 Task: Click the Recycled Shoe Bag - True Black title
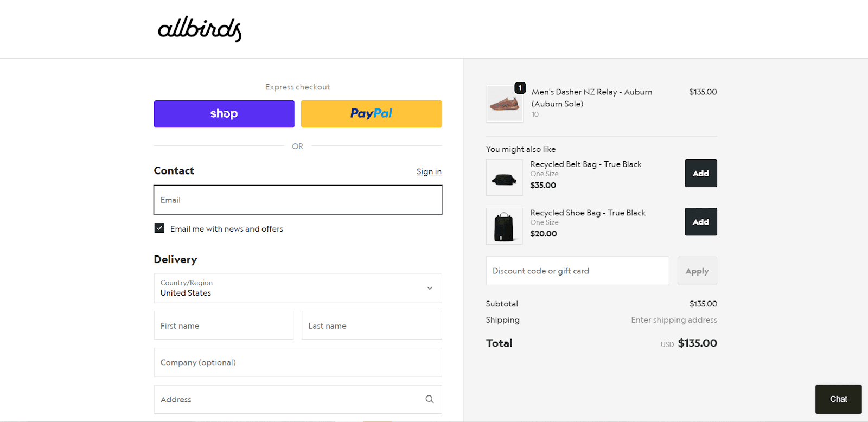point(588,213)
